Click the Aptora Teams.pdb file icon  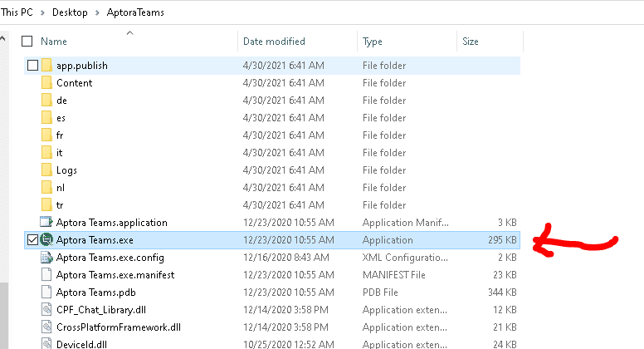pos(46,292)
